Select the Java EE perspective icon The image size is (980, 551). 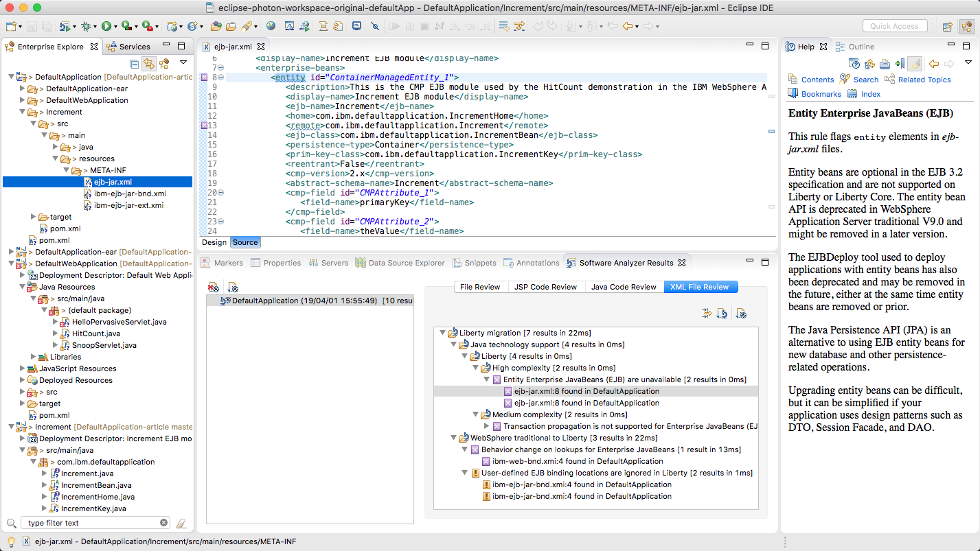point(967,27)
